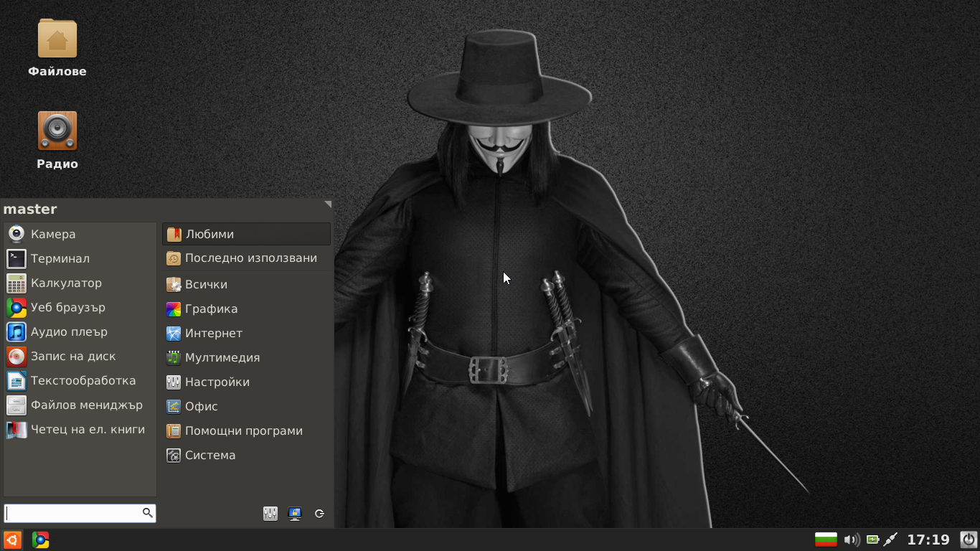Select the Всички applications category
Screen dimensions: 980x551
point(246,284)
